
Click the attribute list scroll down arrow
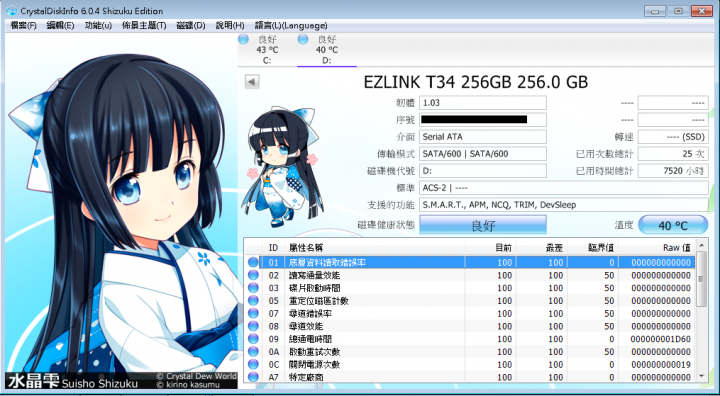tap(701, 376)
